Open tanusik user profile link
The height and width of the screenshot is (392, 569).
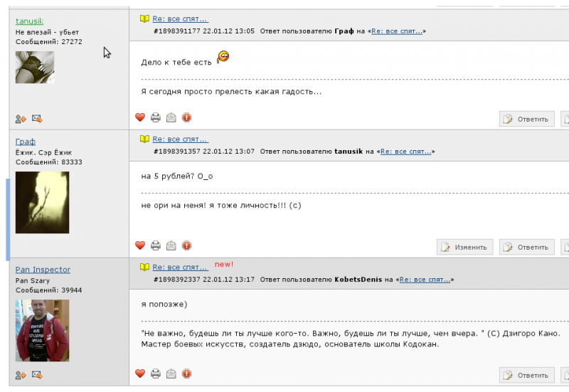coord(29,21)
